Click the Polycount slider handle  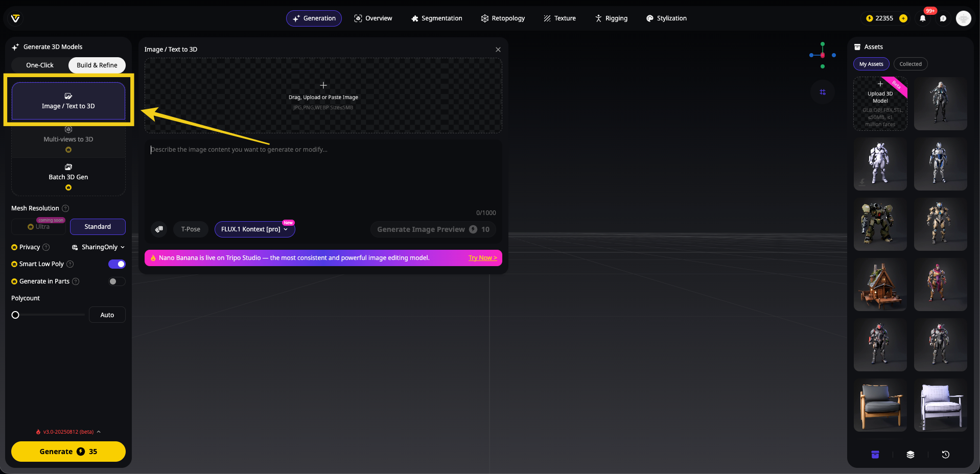pos(15,315)
